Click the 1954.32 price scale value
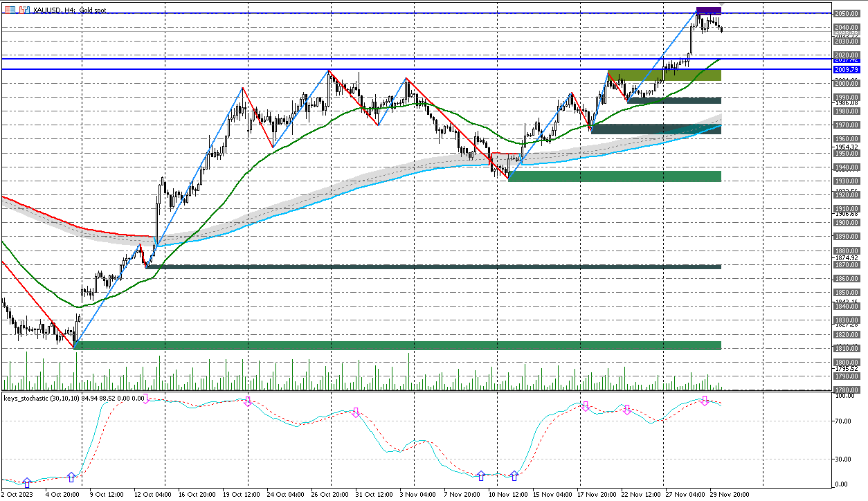The width and height of the screenshot is (868, 501). (x=847, y=147)
